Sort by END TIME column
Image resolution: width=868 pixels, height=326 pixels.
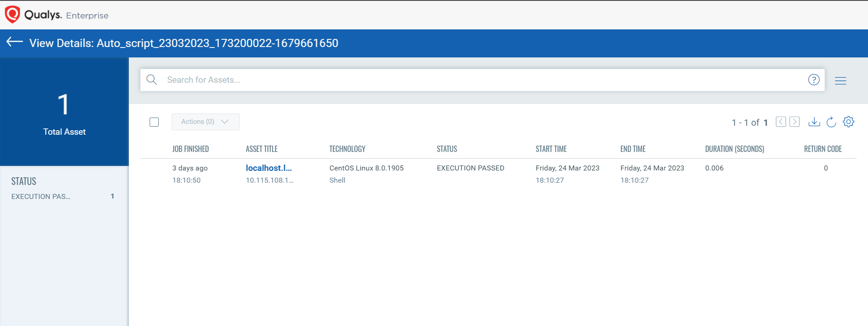[x=633, y=149]
